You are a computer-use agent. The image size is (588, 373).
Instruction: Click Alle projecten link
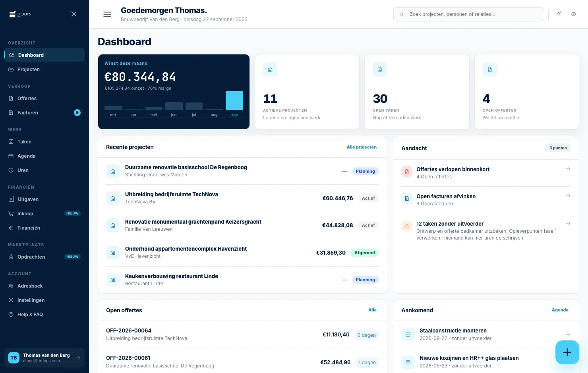point(362,147)
